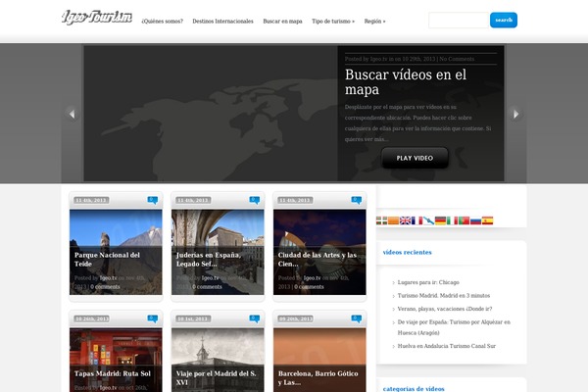Open comments bubble on Parque Nacional del Teide card

point(153,200)
